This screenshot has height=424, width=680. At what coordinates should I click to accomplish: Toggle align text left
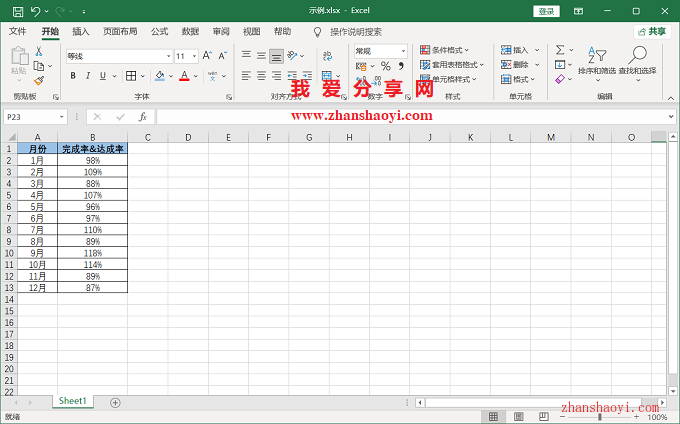pos(246,76)
